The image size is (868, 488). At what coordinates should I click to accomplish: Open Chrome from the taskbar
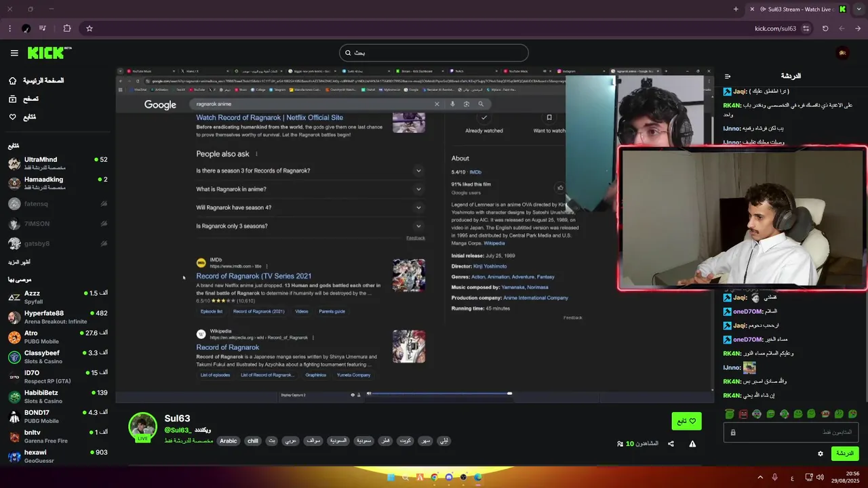click(434, 477)
